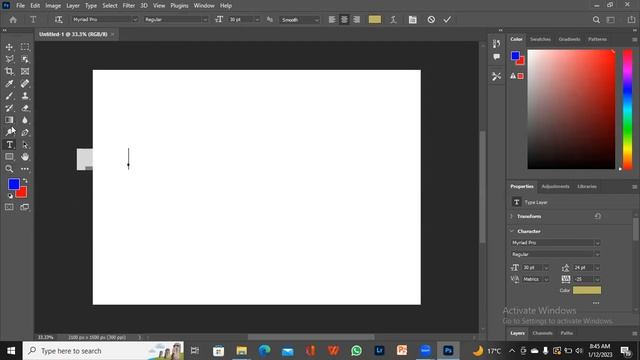
Task: Switch to the Adjustments tab
Action: click(x=555, y=187)
